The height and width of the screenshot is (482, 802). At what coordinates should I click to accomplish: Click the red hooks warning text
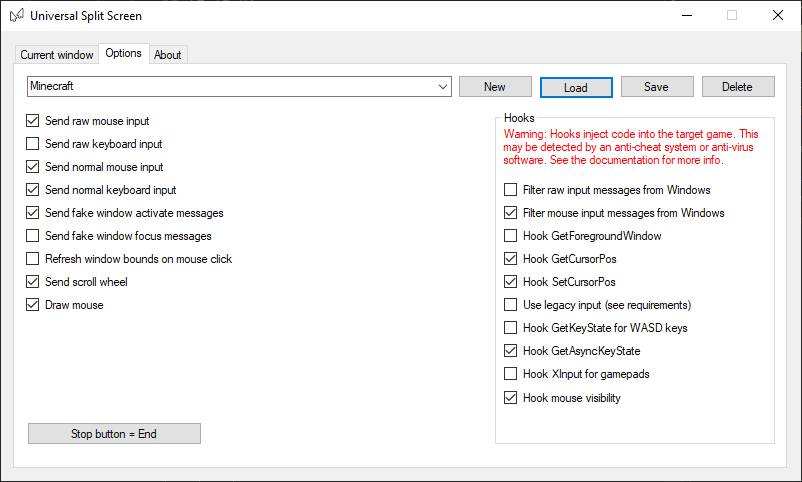pyautogui.click(x=631, y=147)
